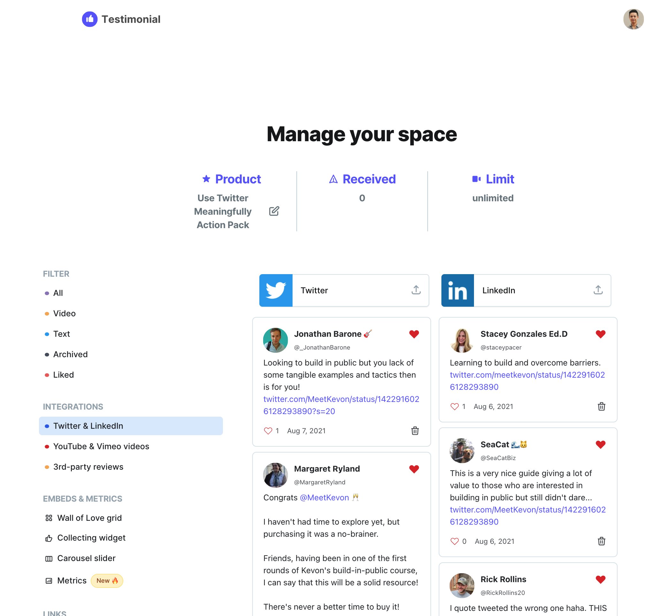Click the user avatar in top-right corner

[x=633, y=19]
